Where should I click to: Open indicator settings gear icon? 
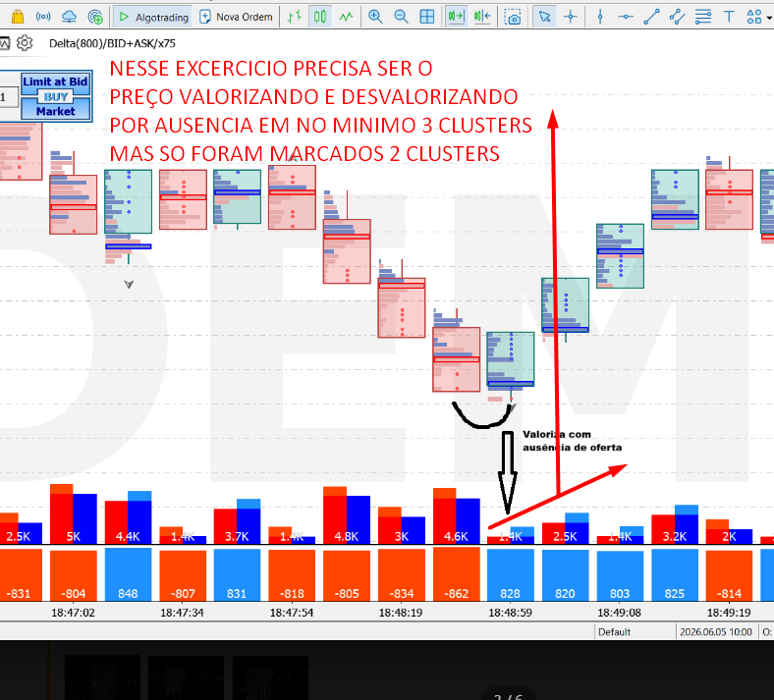coord(25,43)
